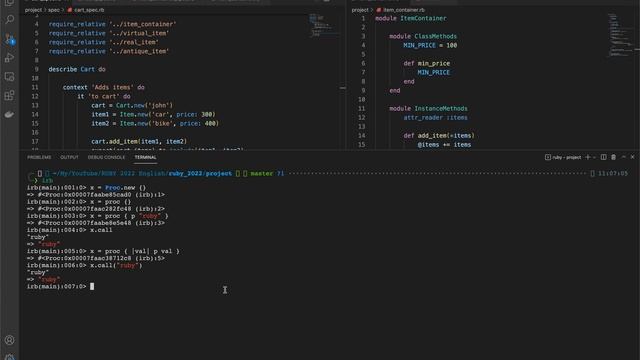640x360 pixels.
Task: Click terminal line 'x = proc { |val| p val }'
Action: pyautogui.click(x=135, y=251)
